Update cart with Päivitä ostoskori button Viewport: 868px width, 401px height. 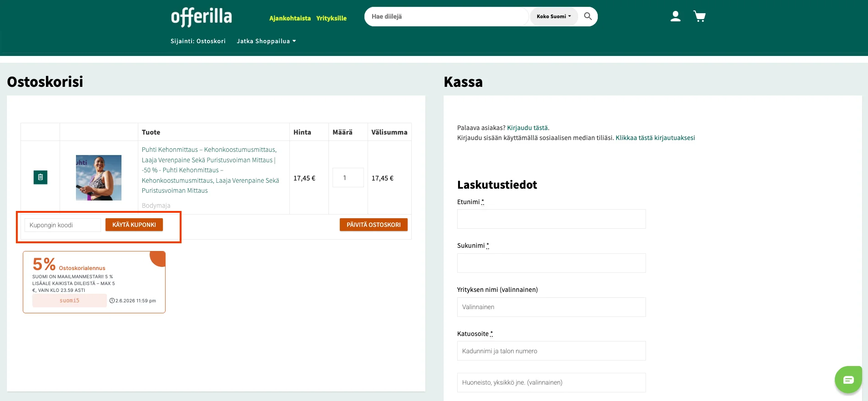(373, 225)
